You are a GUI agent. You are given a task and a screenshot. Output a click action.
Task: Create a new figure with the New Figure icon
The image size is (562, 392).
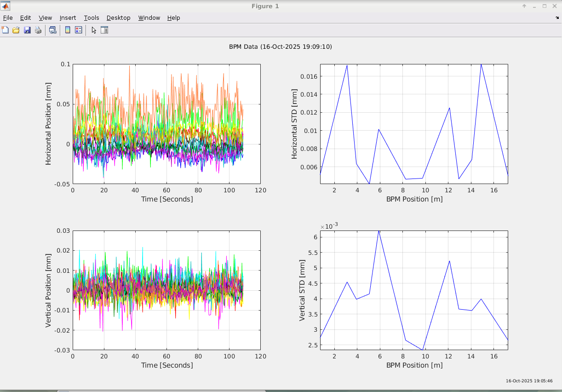[x=5, y=30]
